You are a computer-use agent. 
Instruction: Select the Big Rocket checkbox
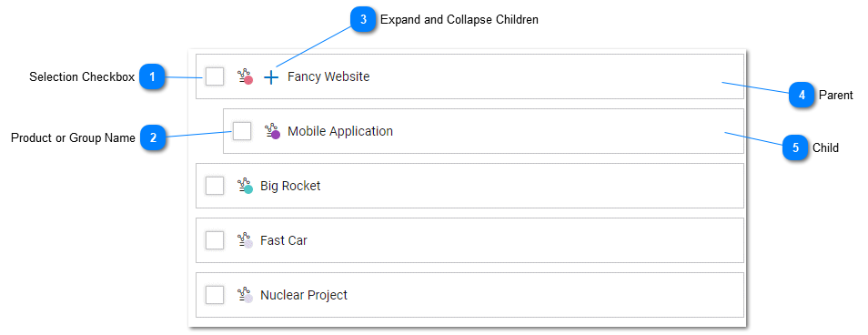pyautogui.click(x=214, y=186)
